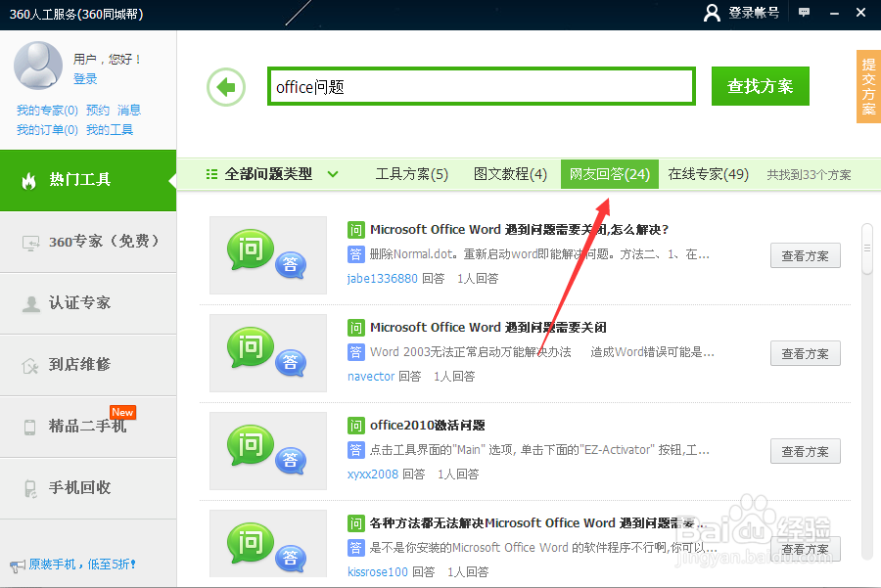This screenshot has width=881, height=588.
Task: Click user link jabe1336880
Action: 382,279
